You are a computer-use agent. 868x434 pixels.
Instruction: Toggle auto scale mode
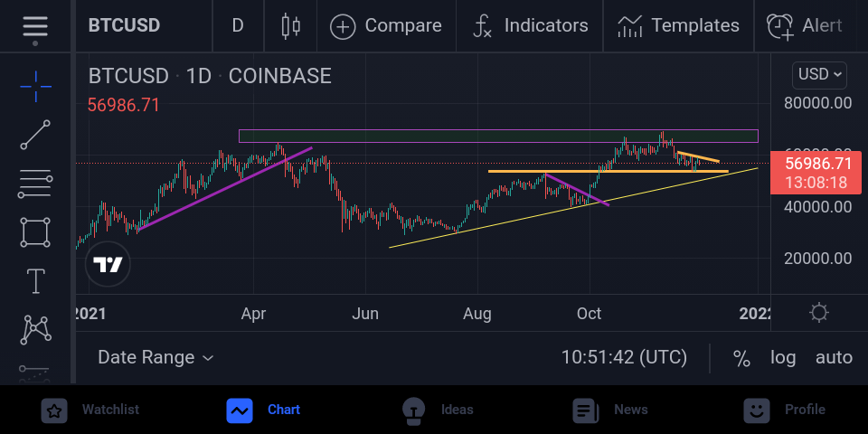pyautogui.click(x=834, y=358)
